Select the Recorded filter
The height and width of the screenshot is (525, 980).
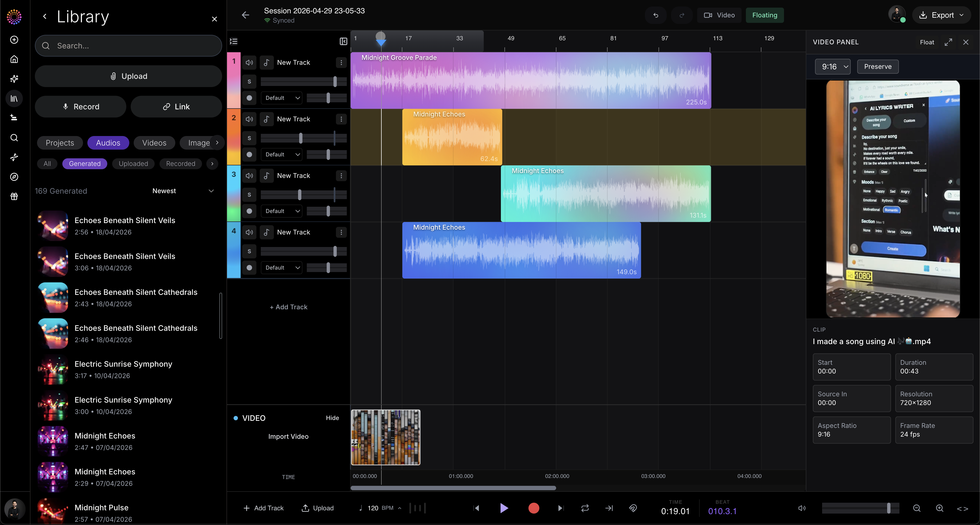(x=180, y=163)
